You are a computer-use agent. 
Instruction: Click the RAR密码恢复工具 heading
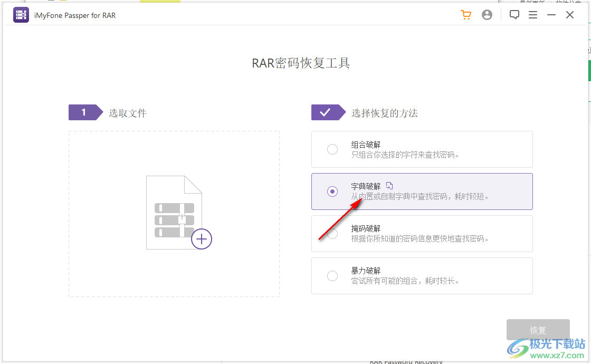[301, 63]
